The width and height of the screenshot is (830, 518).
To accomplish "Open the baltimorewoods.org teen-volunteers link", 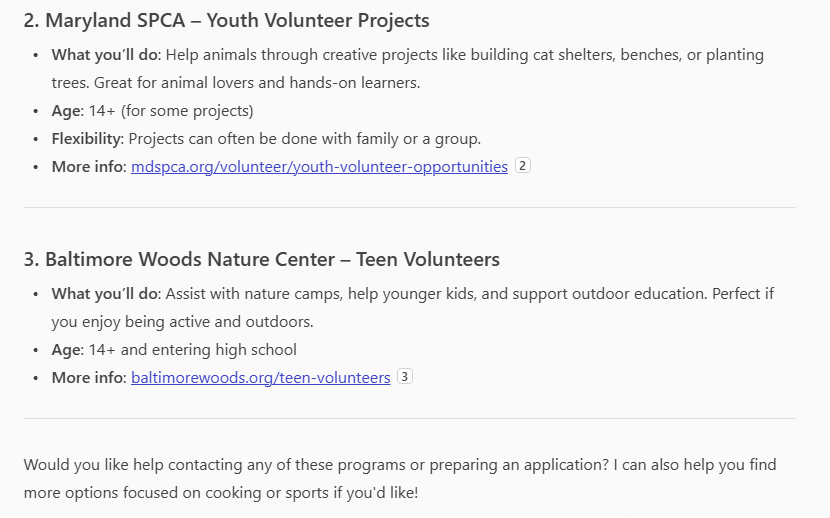I will [x=260, y=378].
